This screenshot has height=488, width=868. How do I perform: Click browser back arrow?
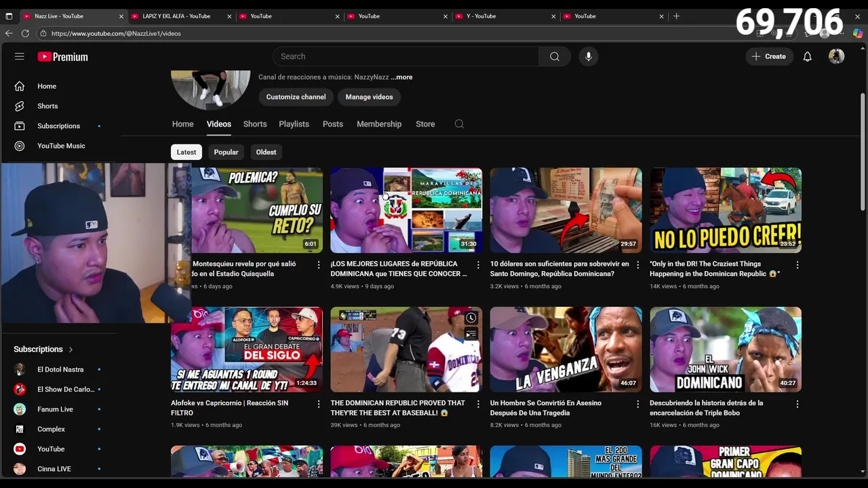[x=9, y=33]
